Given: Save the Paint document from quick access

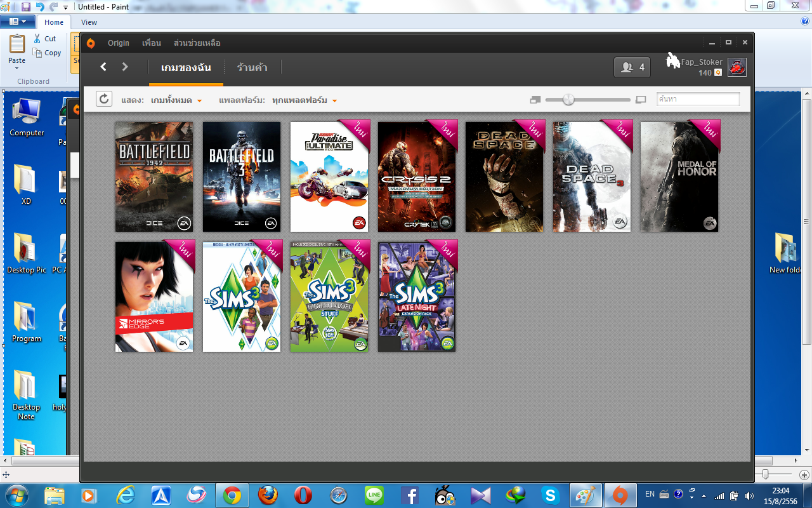Looking at the screenshot, I should click(x=26, y=6).
